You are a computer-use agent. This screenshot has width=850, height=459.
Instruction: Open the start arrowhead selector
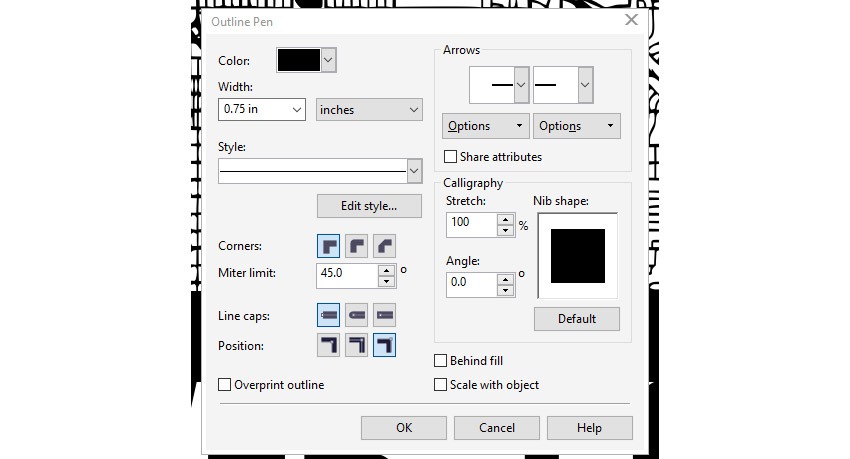pyautogui.click(x=520, y=85)
